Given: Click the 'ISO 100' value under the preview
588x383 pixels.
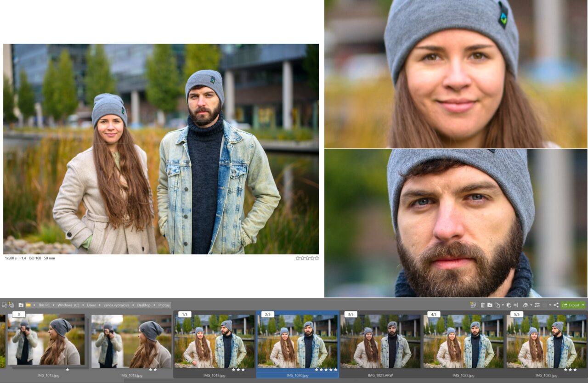Looking at the screenshot, I should (35, 258).
